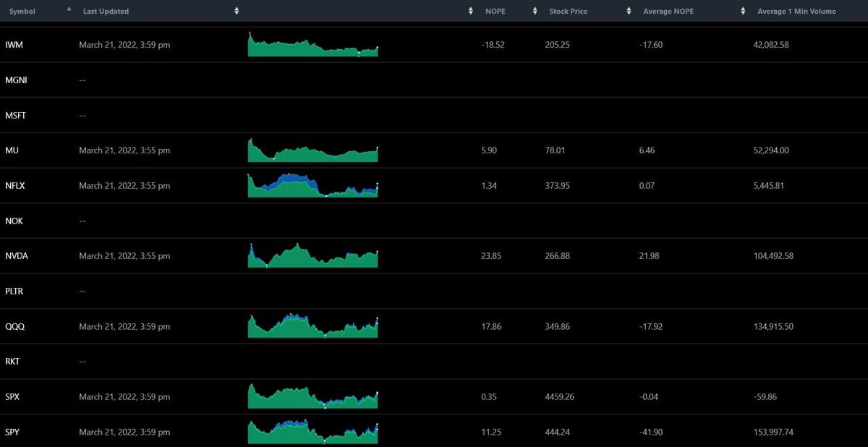
Task: Click the NOPE column header label
Action: pos(495,12)
